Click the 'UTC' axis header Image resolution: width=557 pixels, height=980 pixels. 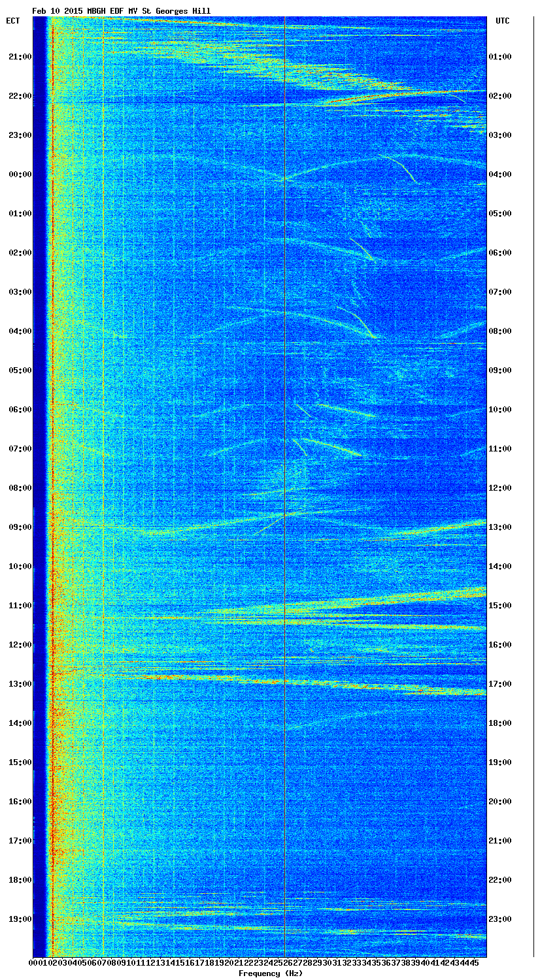pos(502,21)
